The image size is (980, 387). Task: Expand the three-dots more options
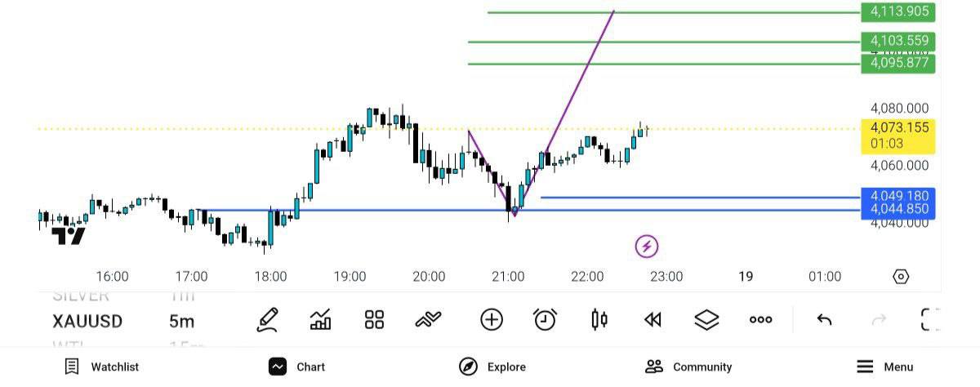tap(760, 320)
